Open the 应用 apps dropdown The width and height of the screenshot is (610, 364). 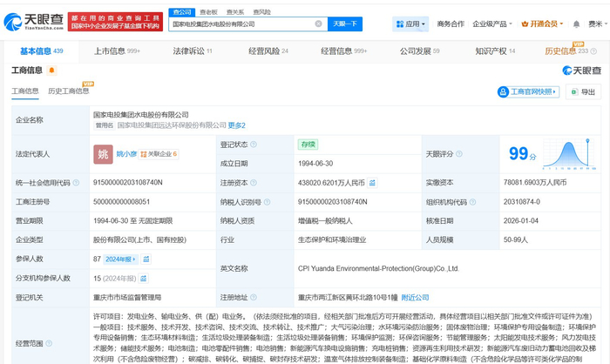coord(410,24)
